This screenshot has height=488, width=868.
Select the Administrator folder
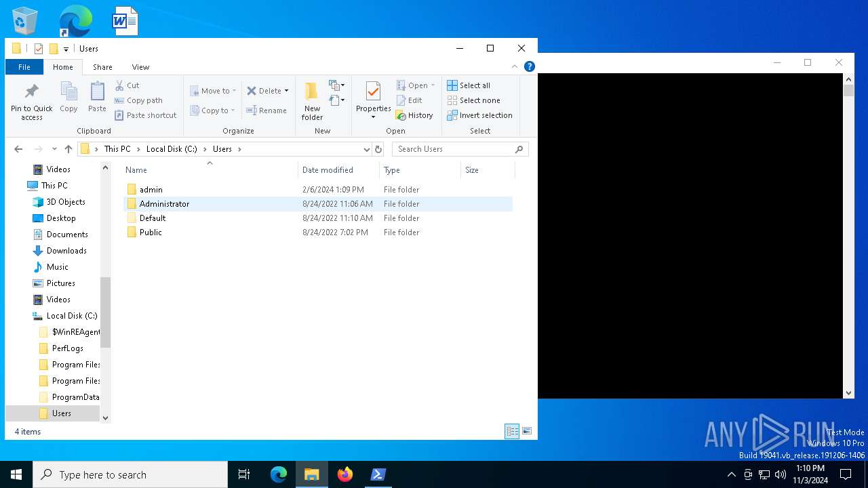[x=318, y=204]
